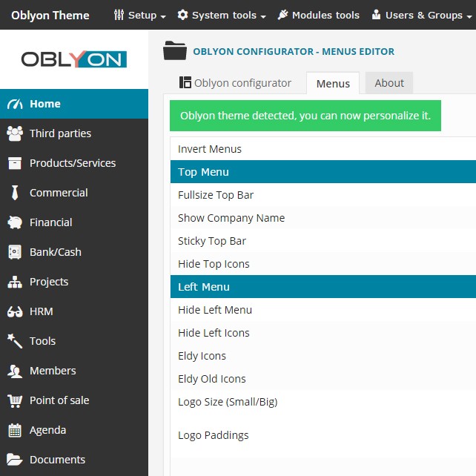
Task: Click the Agenda calendar icon
Action: (x=15, y=430)
